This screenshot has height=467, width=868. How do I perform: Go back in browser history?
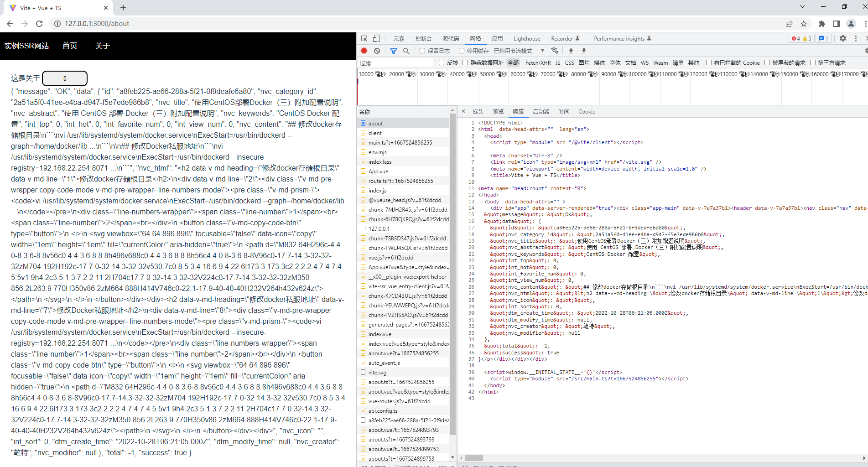pos(10,24)
